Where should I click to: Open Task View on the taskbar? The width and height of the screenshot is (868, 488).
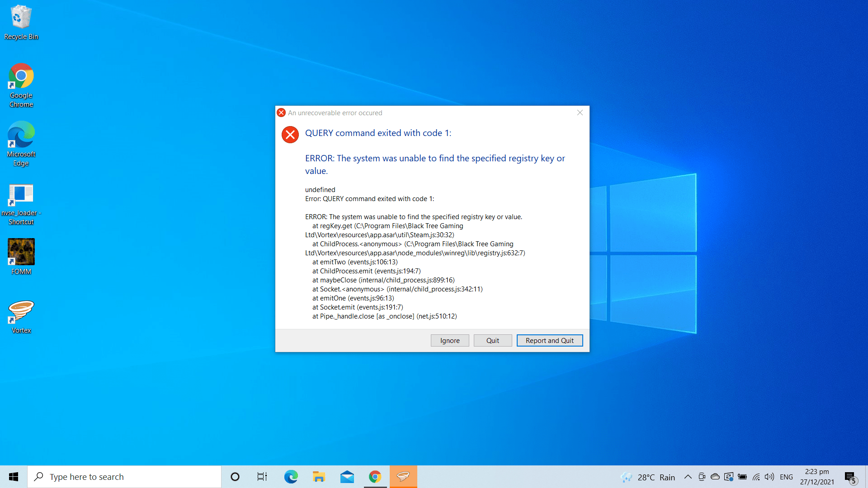tap(261, 476)
